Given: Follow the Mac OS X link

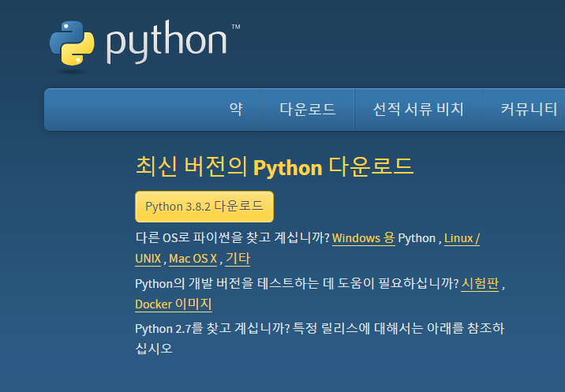Looking at the screenshot, I should [193, 259].
